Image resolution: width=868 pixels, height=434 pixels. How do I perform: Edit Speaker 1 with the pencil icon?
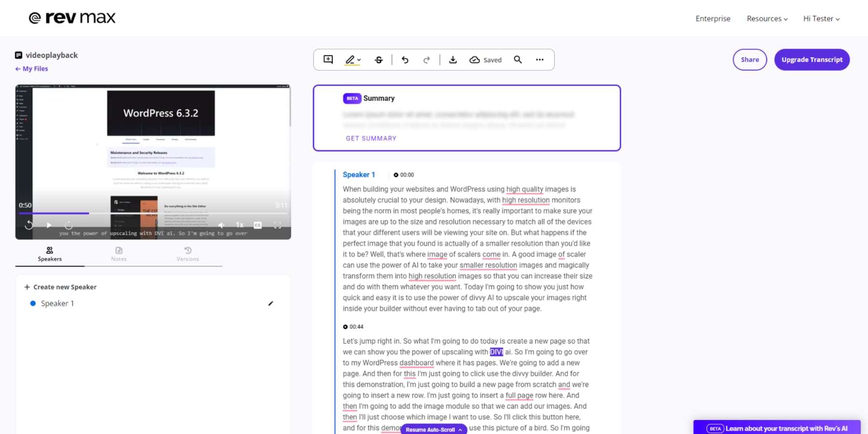(271, 303)
